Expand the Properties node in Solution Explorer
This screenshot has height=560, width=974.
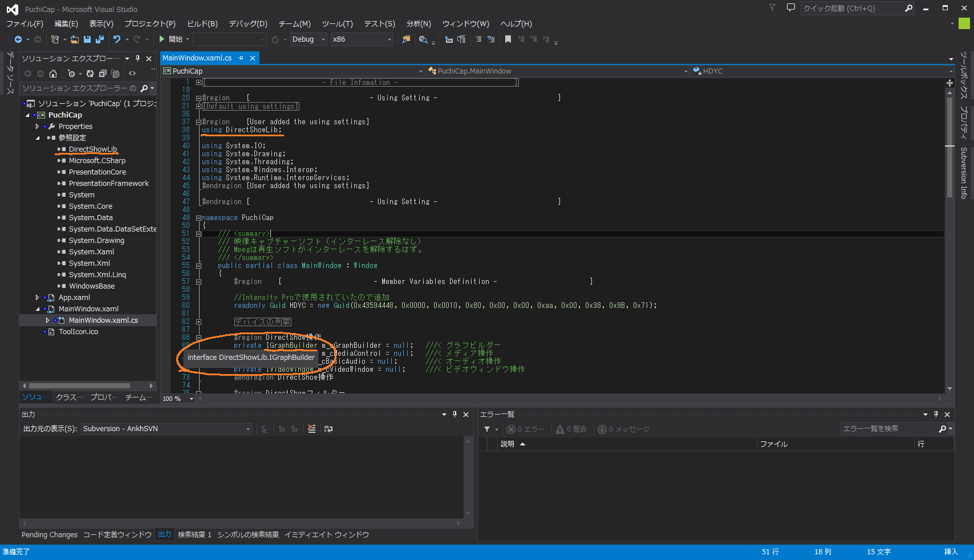(x=37, y=127)
